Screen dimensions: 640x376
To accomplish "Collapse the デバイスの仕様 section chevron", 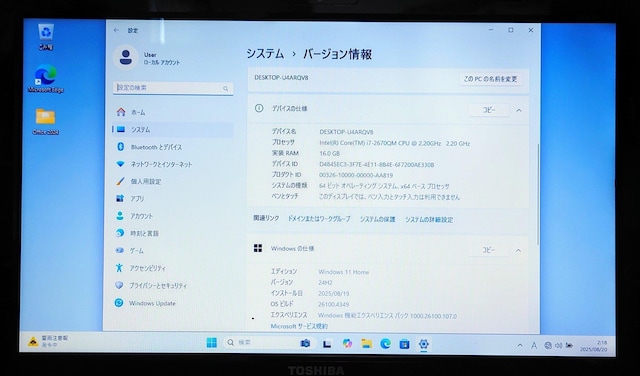I will pos(519,110).
